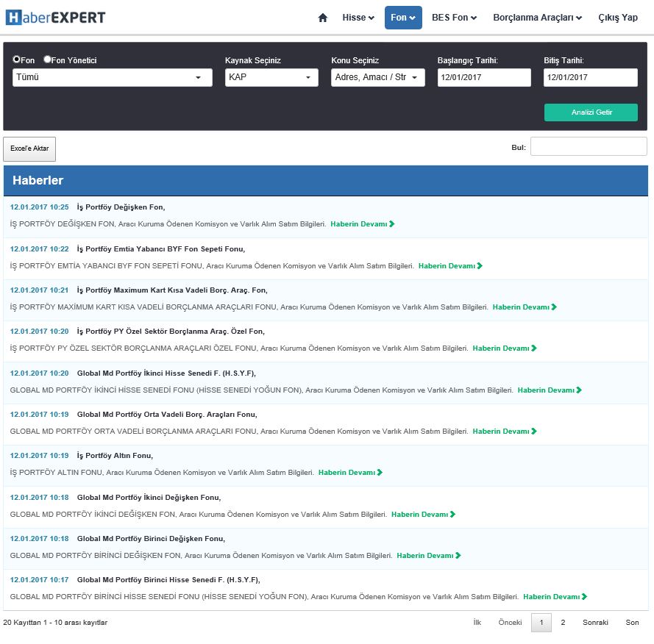This screenshot has height=644, width=654.
Task: Select the Fon radio button
Action: [16, 60]
